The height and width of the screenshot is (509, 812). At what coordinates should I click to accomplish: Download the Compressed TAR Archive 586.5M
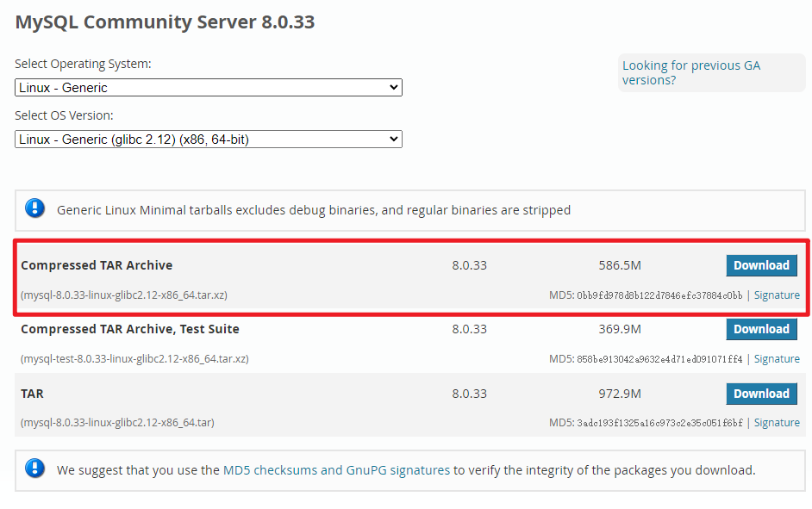[x=761, y=265]
